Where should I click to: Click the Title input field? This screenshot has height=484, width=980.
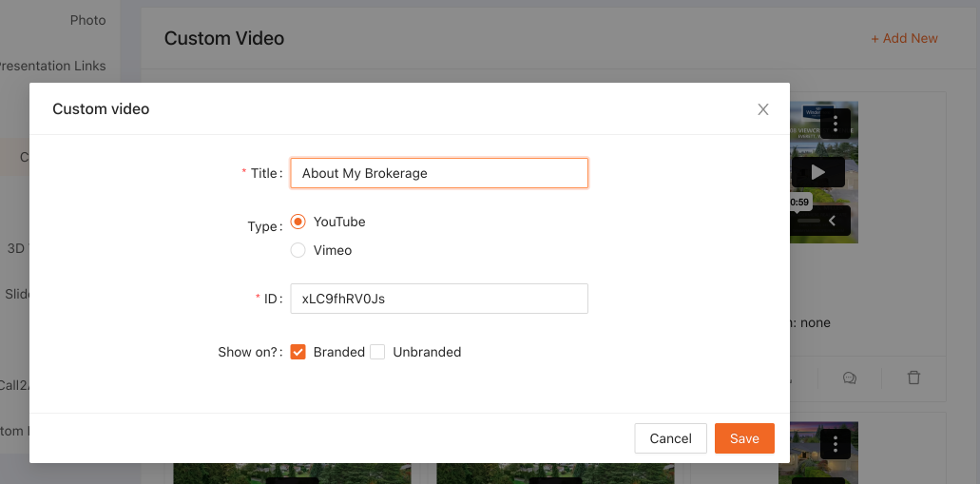[439, 173]
